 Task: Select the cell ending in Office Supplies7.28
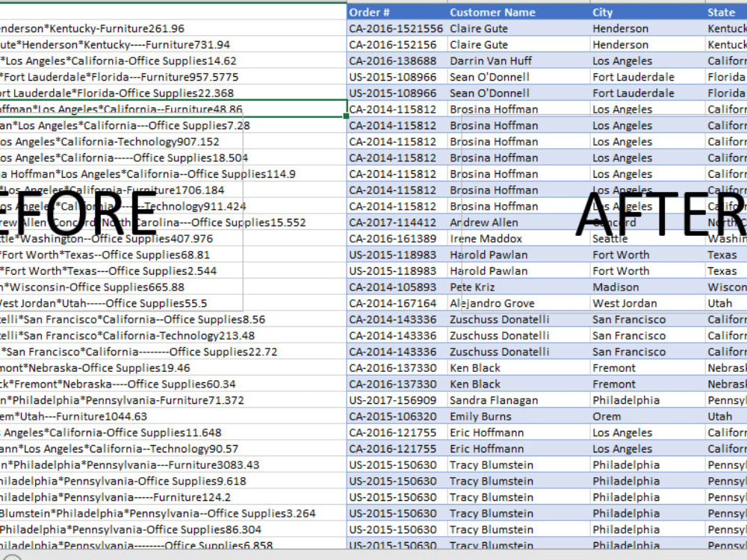coord(173,125)
